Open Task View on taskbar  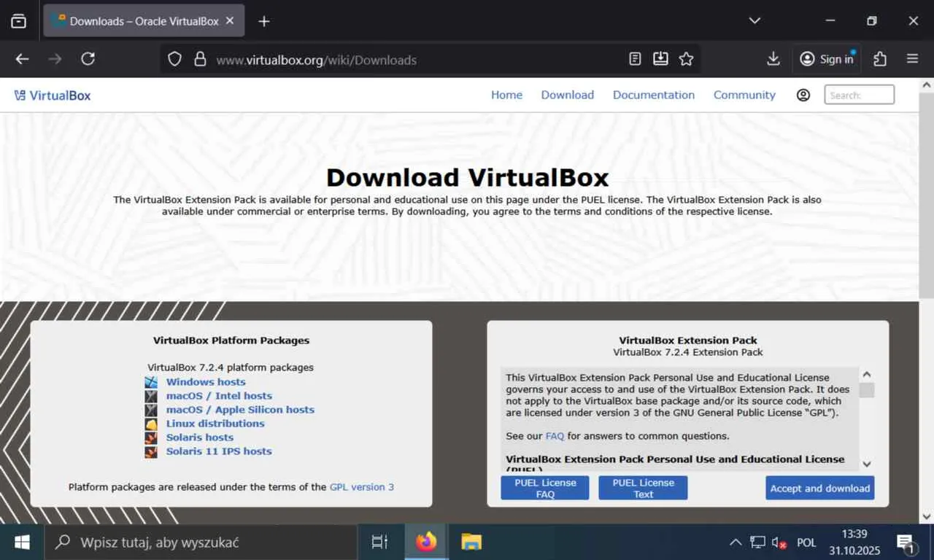[379, 542]
